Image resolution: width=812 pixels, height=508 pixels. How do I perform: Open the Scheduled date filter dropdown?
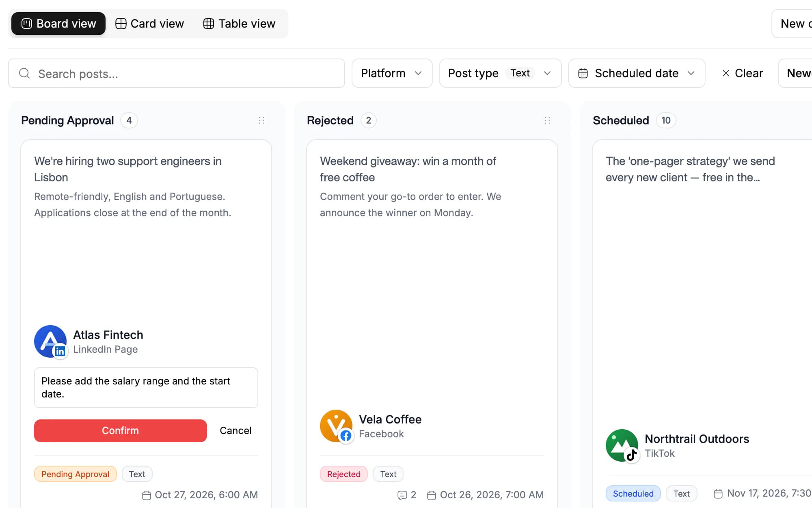pyautogui.click(x=637, y=73)
